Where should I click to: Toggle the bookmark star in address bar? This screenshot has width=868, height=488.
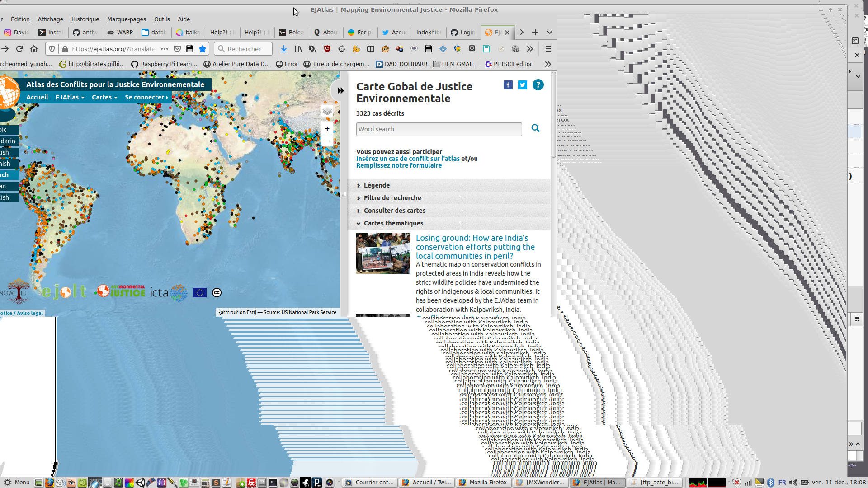pyautogui.click(x=203, y=49)
